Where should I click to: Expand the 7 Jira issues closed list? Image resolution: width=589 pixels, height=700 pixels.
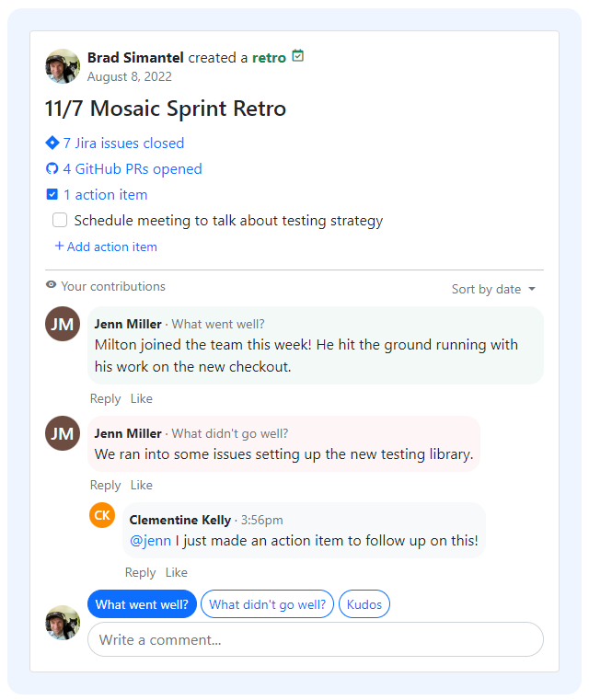pos(123,143)
